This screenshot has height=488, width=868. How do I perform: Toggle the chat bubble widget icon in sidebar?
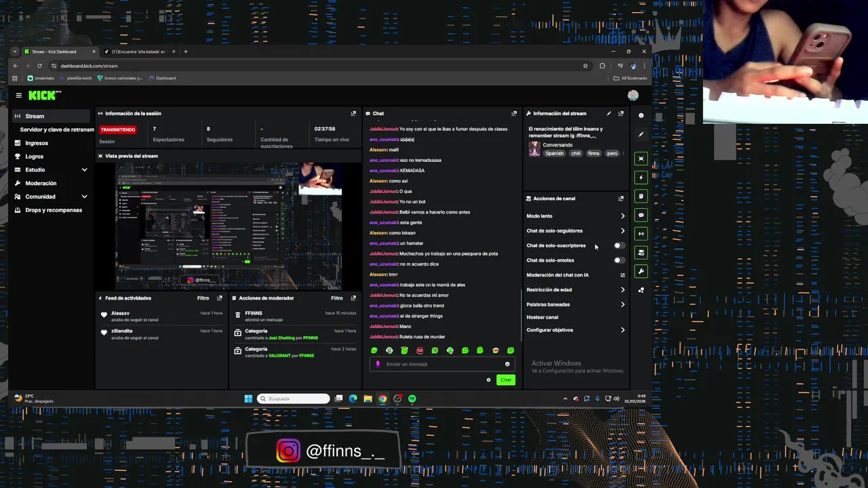click(641, 215)
